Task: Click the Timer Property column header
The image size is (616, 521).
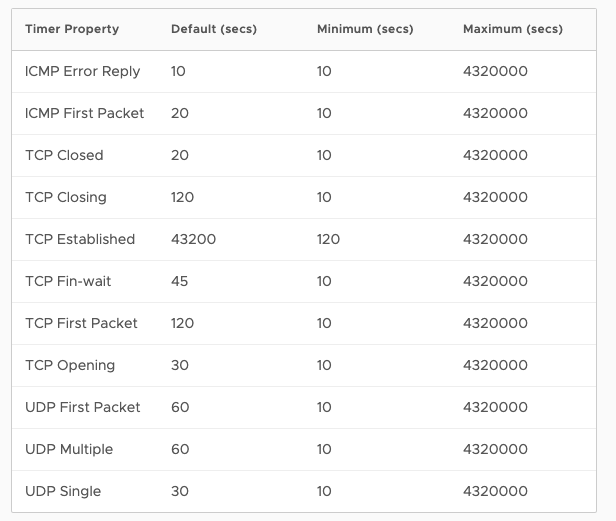Action: coord(72,29)
